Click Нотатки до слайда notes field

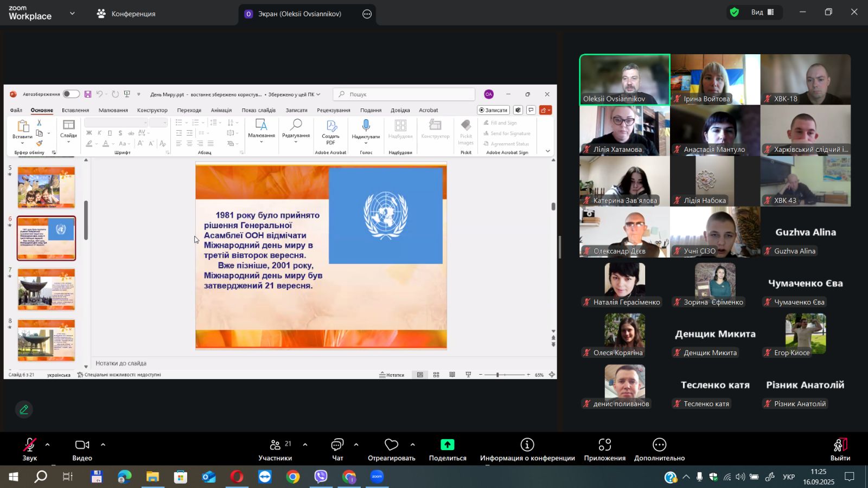coord(324,363)
